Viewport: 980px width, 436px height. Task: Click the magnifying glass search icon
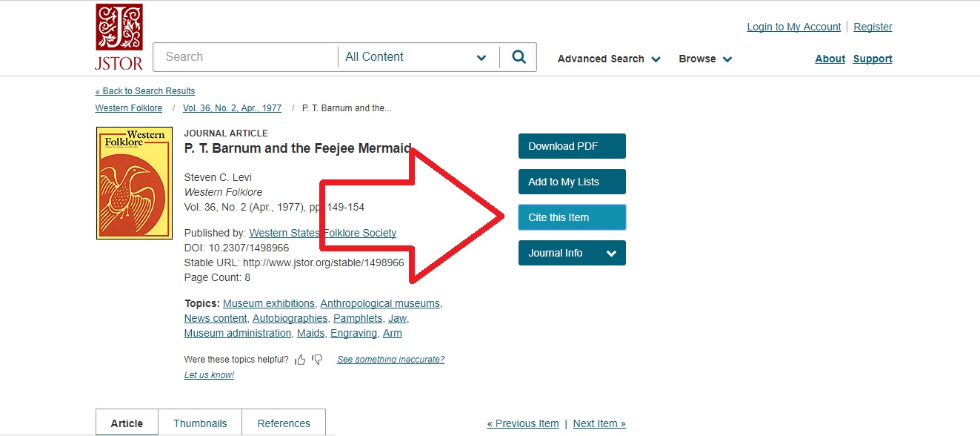click(x=519, y=57)
